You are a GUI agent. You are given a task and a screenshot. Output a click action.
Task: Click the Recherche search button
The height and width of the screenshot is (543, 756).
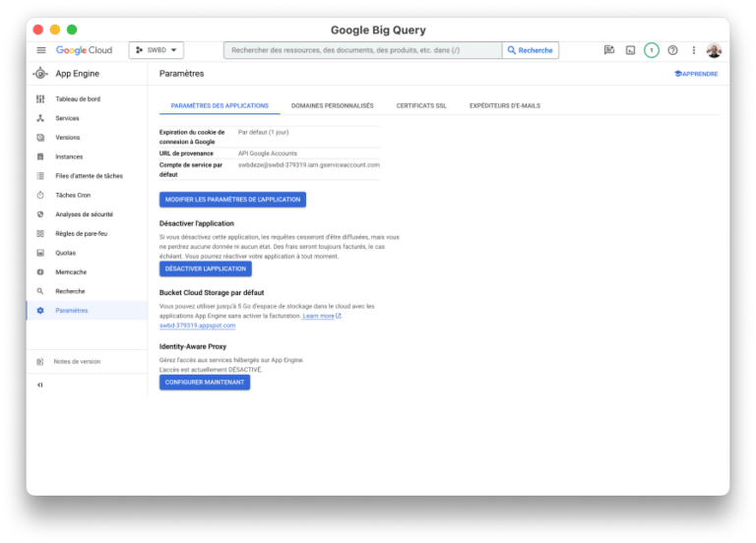pos(531,50)
